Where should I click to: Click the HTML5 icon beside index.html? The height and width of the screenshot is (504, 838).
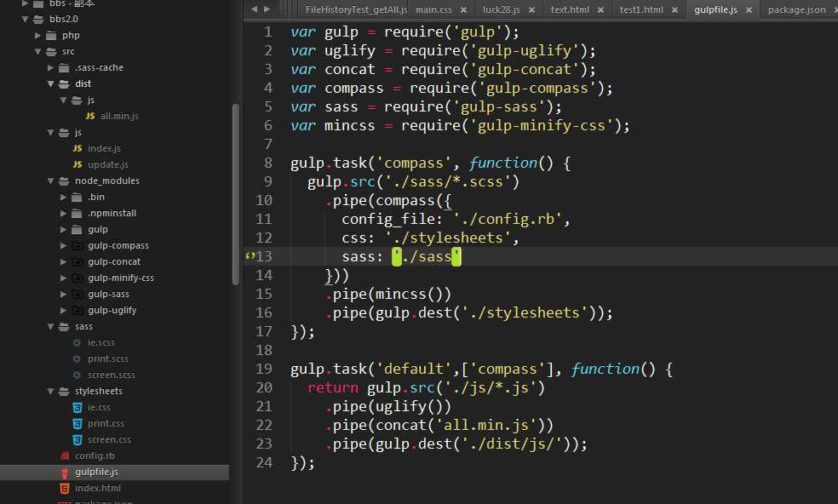tap(65, 488)
